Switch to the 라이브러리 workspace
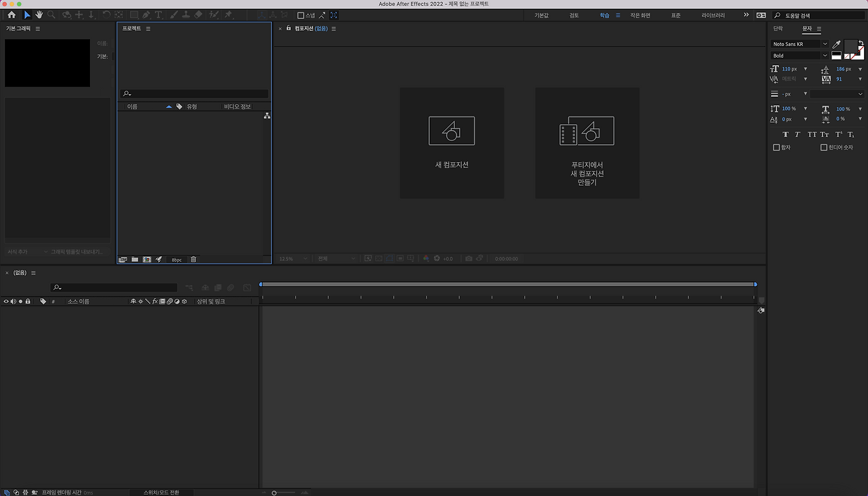The image size is (868, 496). point(713,16)
